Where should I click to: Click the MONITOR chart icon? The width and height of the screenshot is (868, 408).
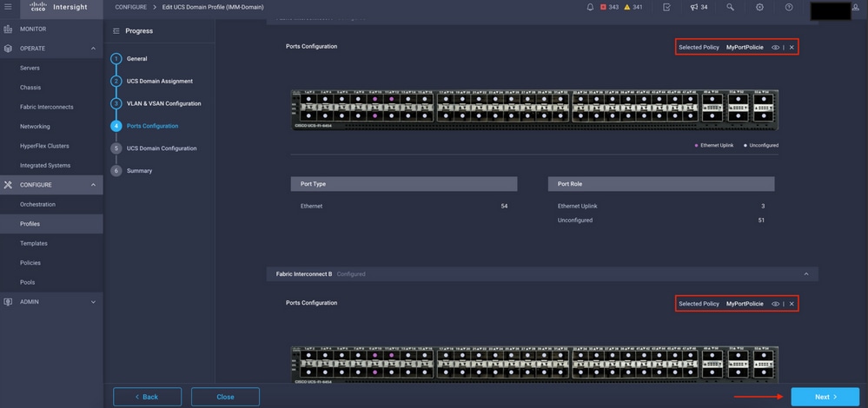click(8, 29)
